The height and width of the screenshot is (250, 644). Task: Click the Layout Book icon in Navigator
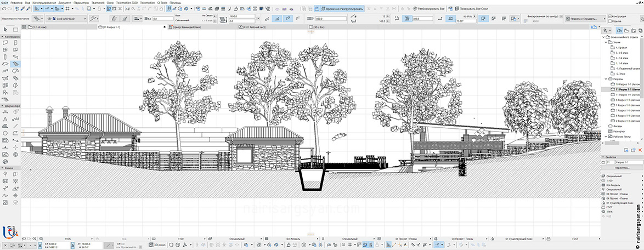pos(634,30)
